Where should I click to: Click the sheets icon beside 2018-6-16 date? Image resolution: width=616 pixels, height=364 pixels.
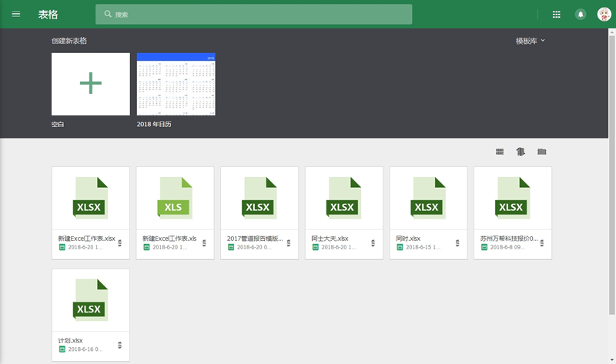(62, 349)
